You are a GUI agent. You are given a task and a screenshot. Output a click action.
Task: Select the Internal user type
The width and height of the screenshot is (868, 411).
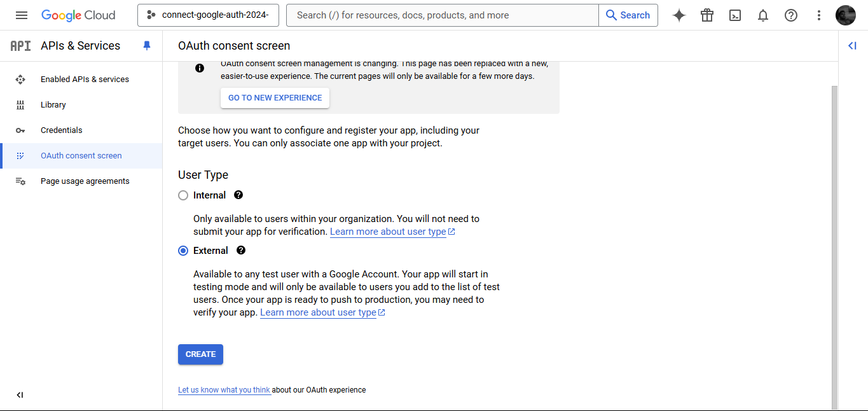pyautogui.click(x=183, y=195)
